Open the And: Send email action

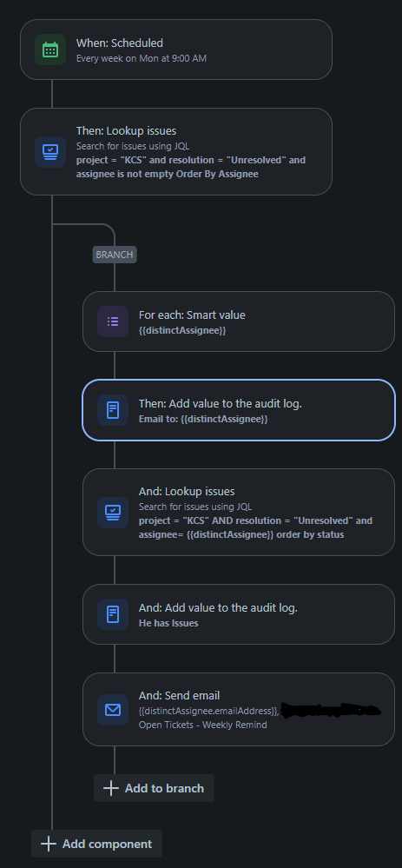(239, 710)
